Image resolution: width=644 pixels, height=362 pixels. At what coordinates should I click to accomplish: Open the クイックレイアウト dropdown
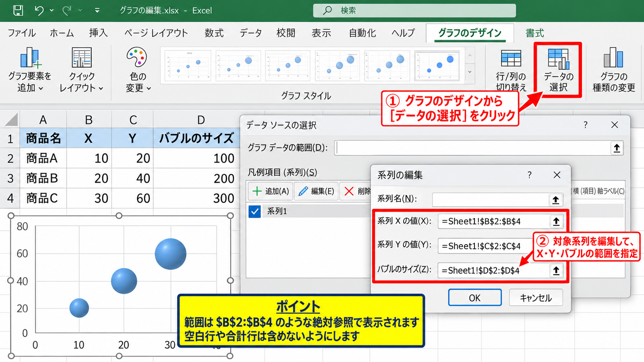(x=81, y=70)
